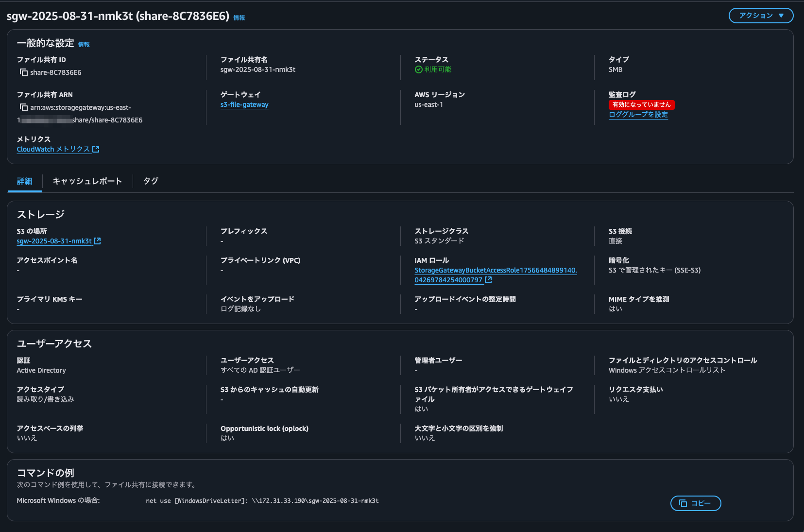Open S3 bucket link sgw-2025-08-31-nmk3t
Image resolution: width=804 pixels, height=532 pixels.
click(54, 241)
